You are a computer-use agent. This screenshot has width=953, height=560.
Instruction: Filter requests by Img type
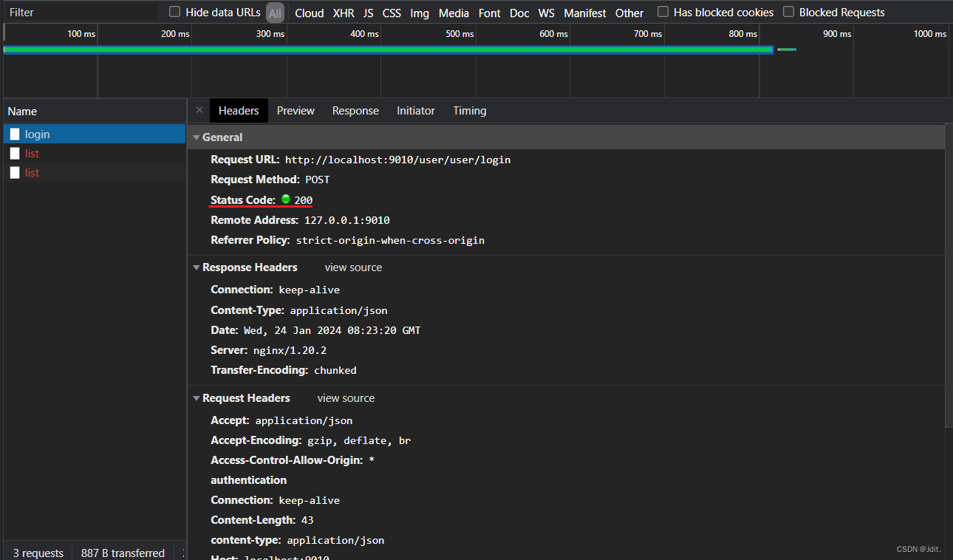click(x=420, y=13)
